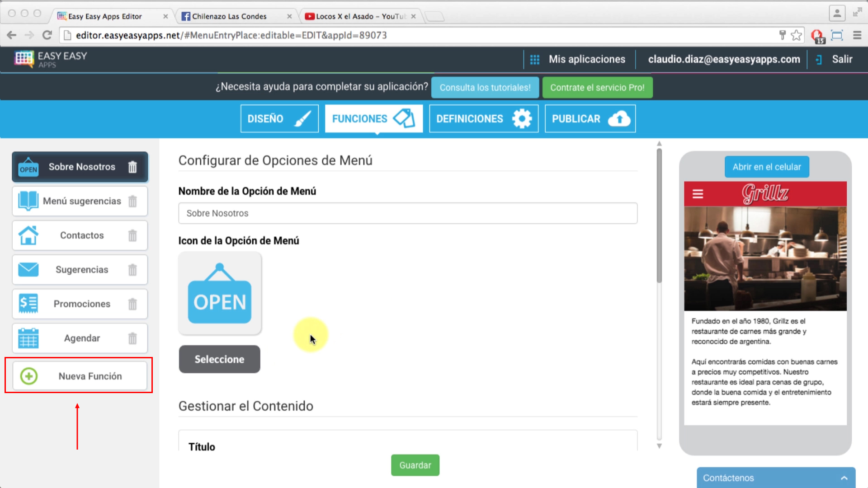Bookmark page with the star icon

[x=797, y=35]
